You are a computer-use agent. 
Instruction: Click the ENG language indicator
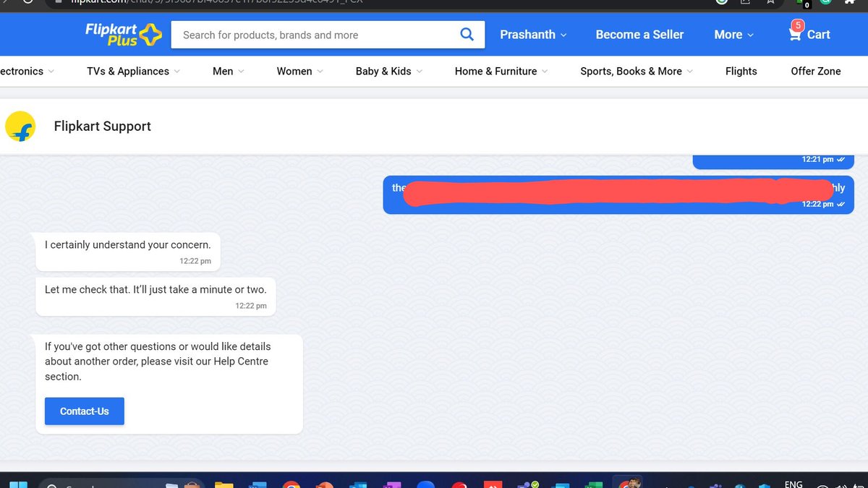pos(793,484)
